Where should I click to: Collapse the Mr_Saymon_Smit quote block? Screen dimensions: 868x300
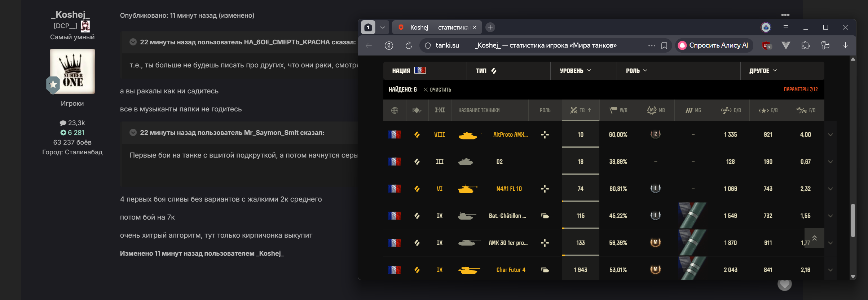(x=133, y=132)
